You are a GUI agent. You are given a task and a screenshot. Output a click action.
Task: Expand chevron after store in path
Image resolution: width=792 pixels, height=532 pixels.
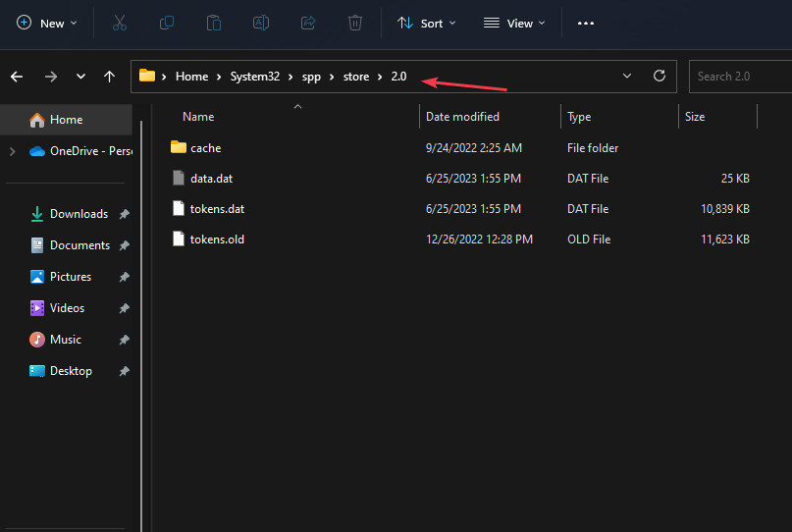(380, 77)
